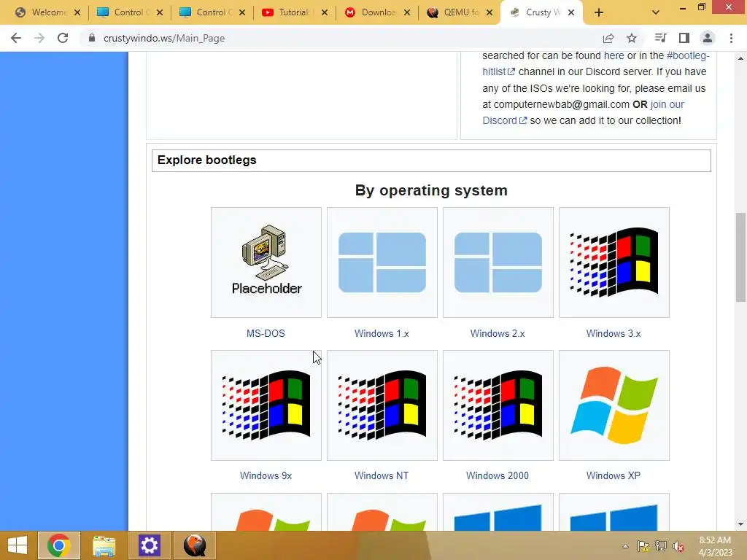747x560 pixels.
Task: Toggle the browser side panel
Action: [684, 38]
